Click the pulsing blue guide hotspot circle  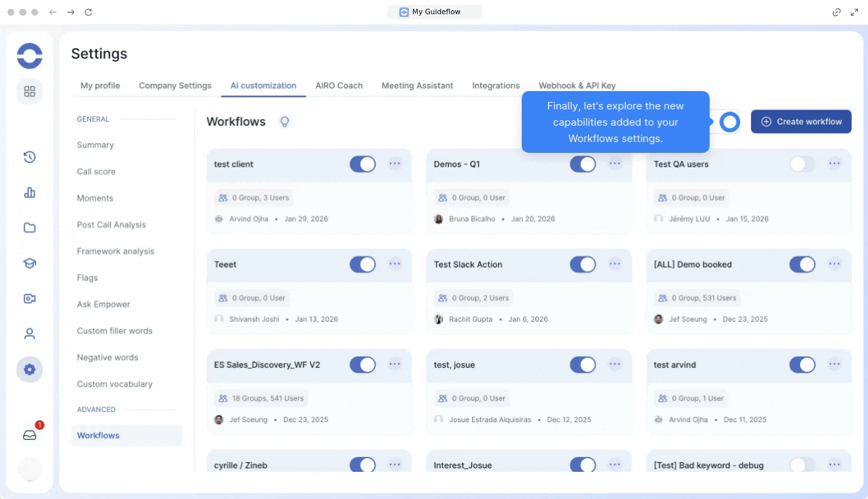click(729, 122)
